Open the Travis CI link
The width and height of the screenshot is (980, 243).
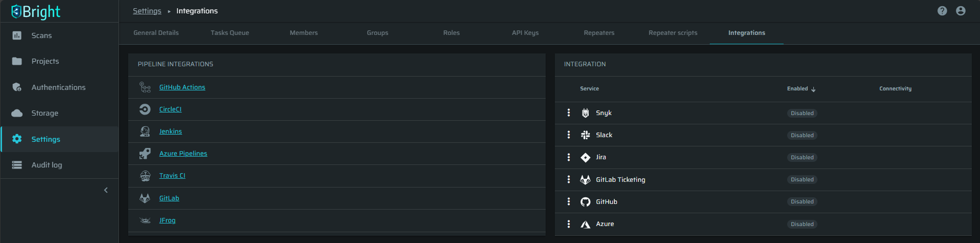click(x=172, y=176)
